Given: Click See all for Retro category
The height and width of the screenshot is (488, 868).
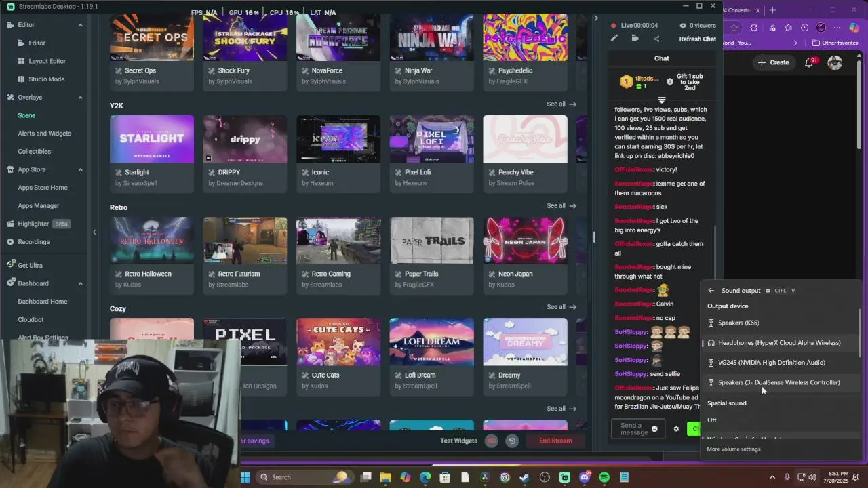Looking at the screenshot, I should (x=561, y=205).
